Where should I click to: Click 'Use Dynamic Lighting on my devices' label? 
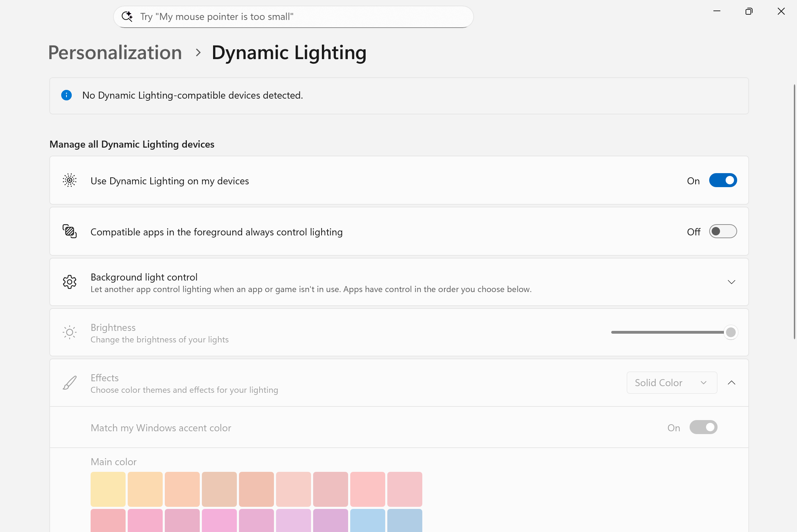click(170, 181)
